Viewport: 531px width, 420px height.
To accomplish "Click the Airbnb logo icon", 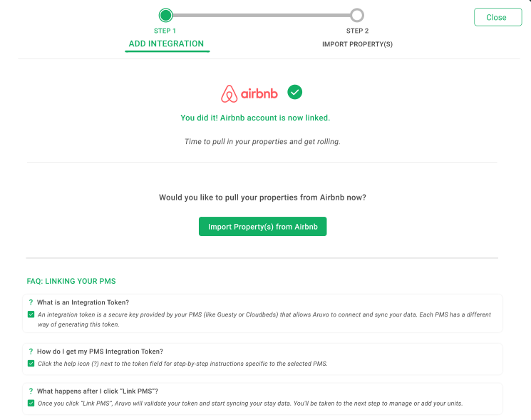I will coord(249,93).
